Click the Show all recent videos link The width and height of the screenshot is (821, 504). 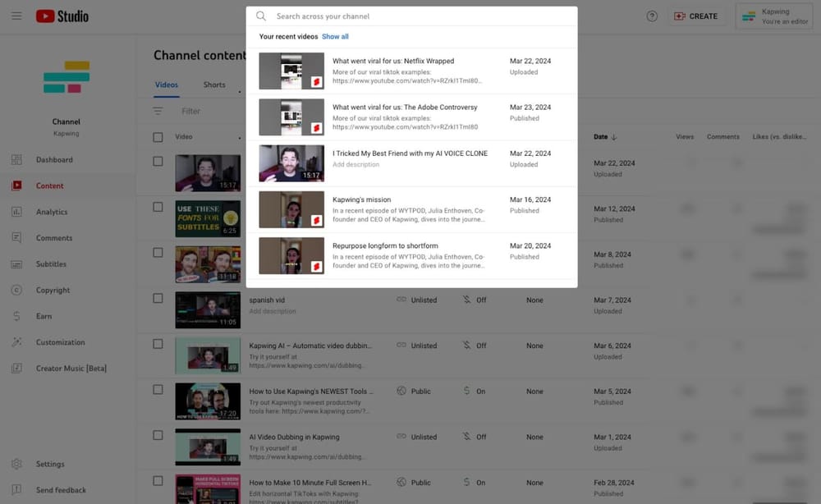336,36
